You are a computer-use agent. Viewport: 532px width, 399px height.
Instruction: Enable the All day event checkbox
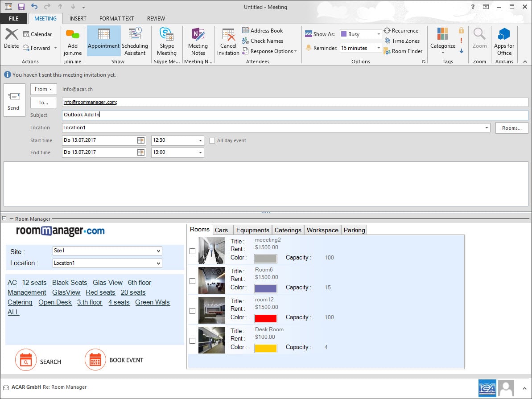point(212,140)
